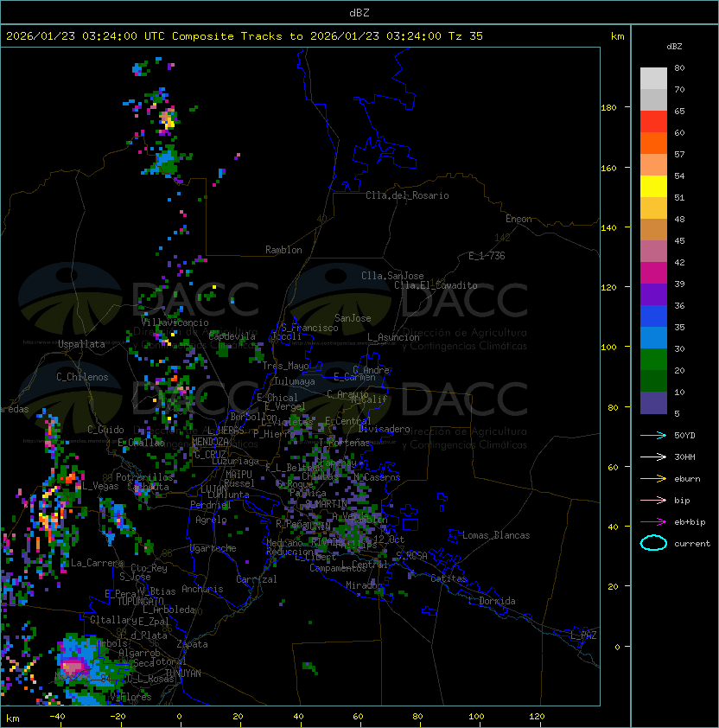The width and height of the screenshot is (719, 728).
Task: Pick the magenta 39-42 dBZ swatch
Action: [653, 273]
